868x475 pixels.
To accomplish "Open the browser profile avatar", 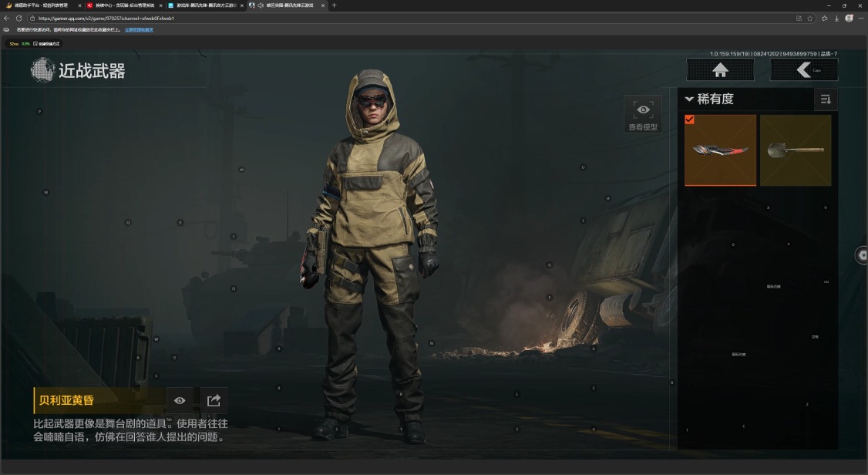I will (849, 19).
